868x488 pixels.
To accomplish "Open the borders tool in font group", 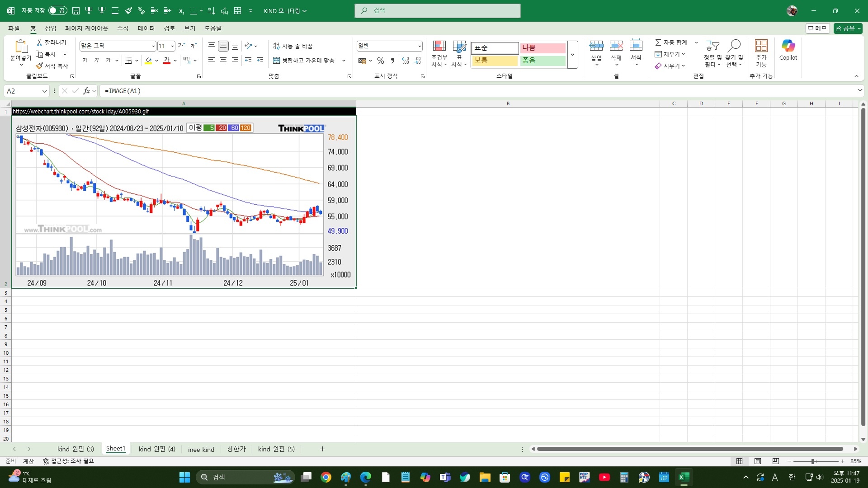I will [128, 61].
